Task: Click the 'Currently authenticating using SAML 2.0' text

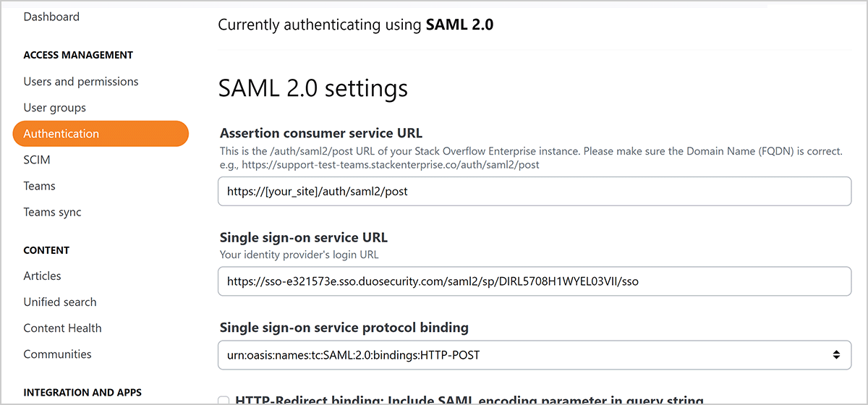Action: click(x=355, y=25)
